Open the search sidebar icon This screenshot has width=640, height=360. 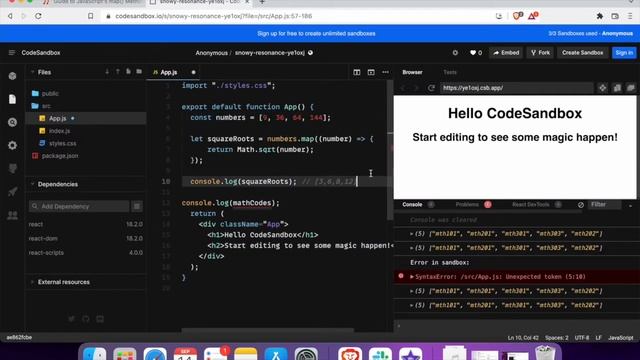pos(12,122)
